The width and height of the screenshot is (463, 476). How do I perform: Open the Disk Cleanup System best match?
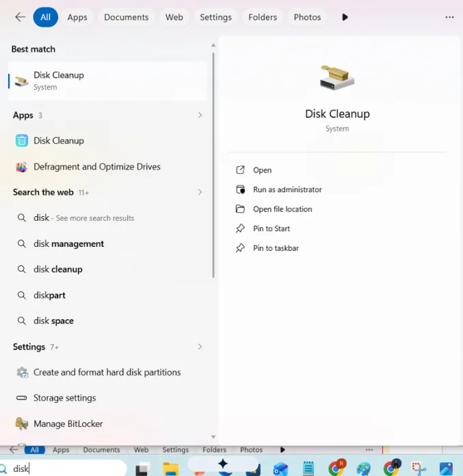pos(108,81)
